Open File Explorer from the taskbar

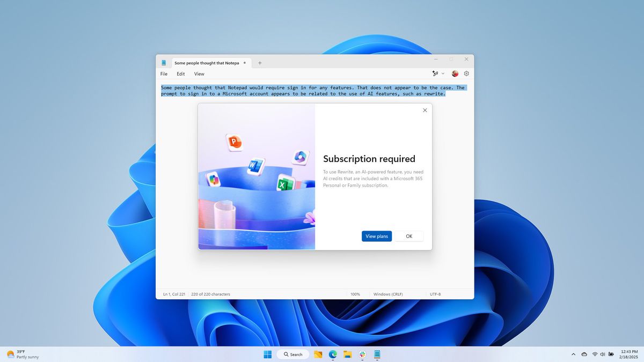coord(347,354)
